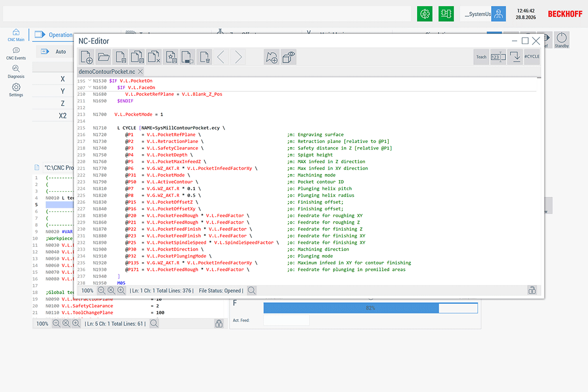Click the Teach button

tap(481, 57)
